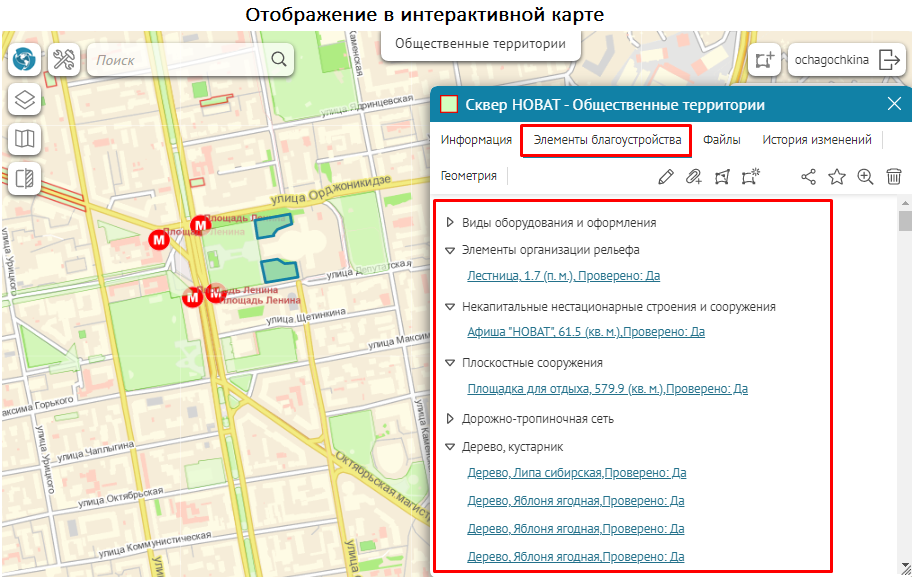This screenshot has width=912, height=577.
Task: Collapse Элементы организации рельефа section
Action: (x=450, y=250)
